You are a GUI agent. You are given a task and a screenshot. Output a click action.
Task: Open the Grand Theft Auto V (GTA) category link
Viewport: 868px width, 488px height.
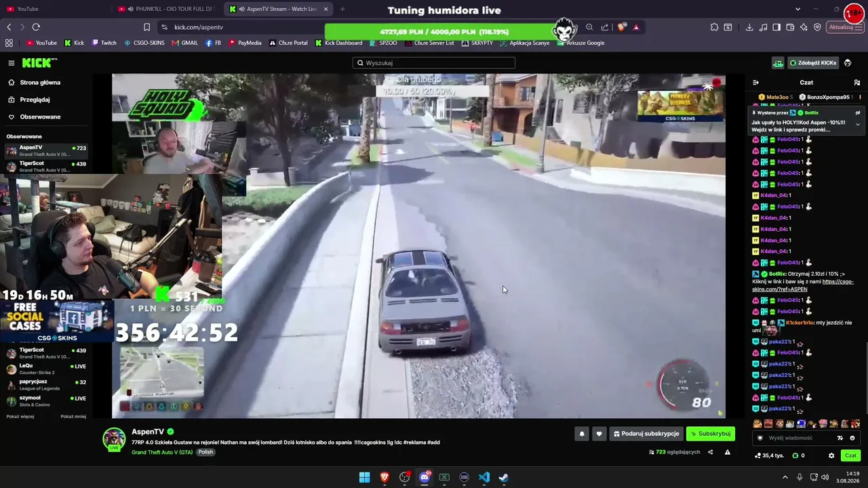(x=162, y=452)
